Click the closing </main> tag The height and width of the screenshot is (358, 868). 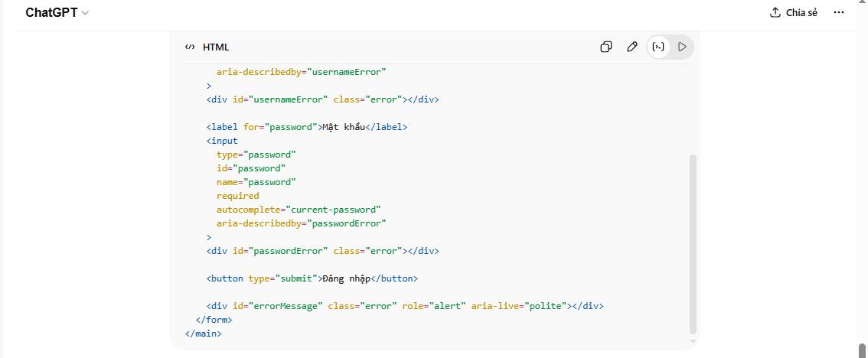[203, 334]
